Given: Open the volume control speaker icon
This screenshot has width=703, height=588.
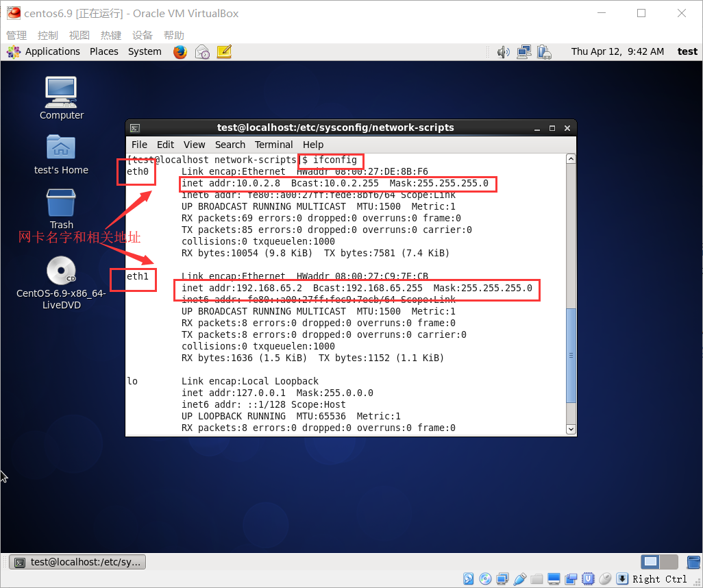Looking at the screenshot, I should (504, 52).
